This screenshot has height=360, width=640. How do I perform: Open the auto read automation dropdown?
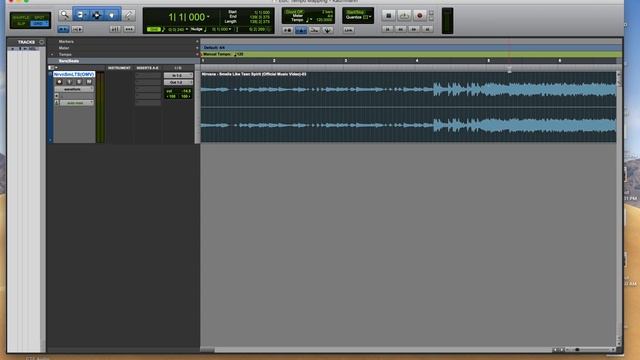[77, 103]
